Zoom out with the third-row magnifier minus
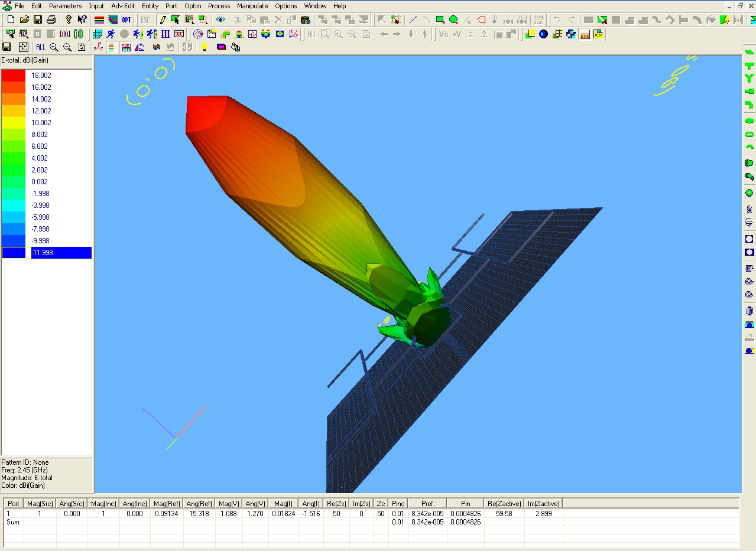 point(67,47)
